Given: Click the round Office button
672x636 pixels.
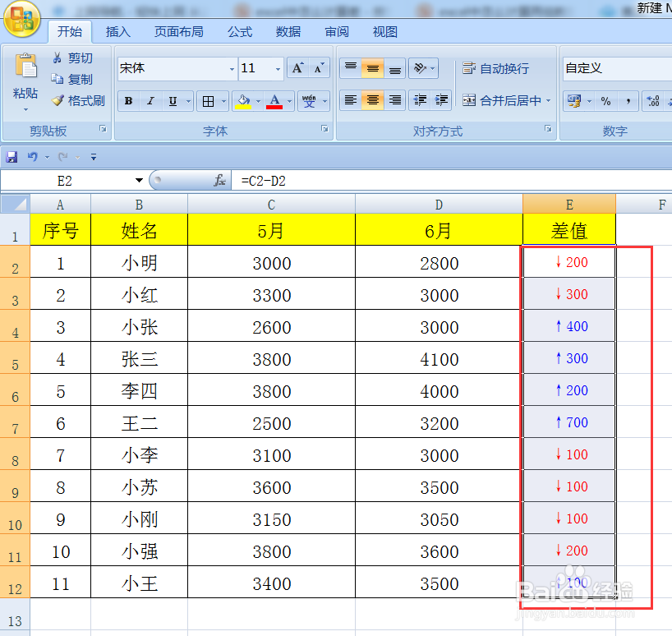Looking at the screenshot, I should tap(21, 19).
